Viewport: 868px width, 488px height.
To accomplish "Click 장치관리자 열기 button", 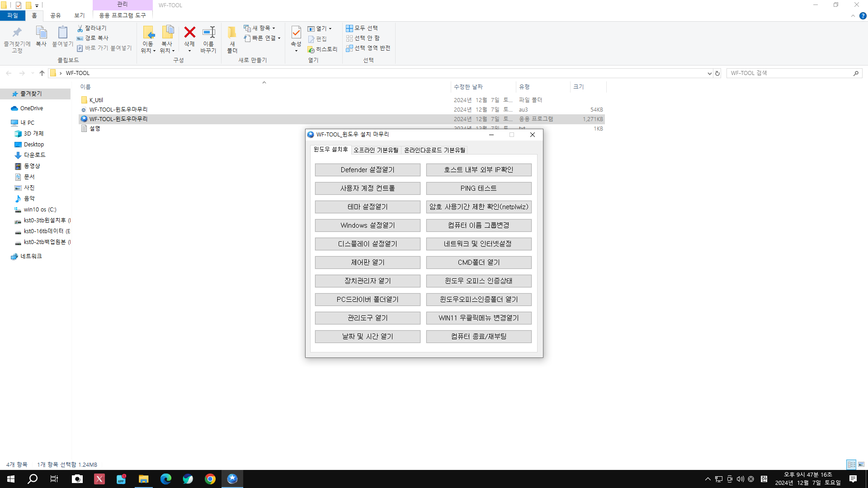I will (x=368, y=281).
